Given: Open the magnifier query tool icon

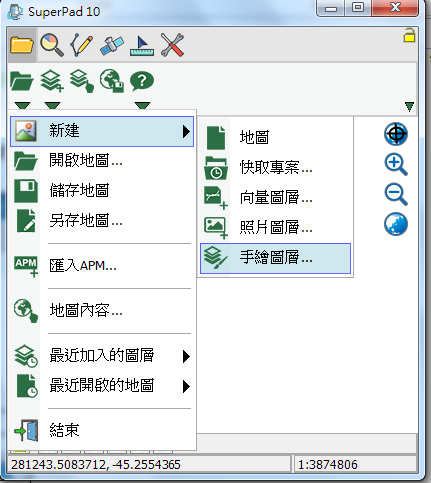Looking at the screenshot, I should (x=52, y=45).
